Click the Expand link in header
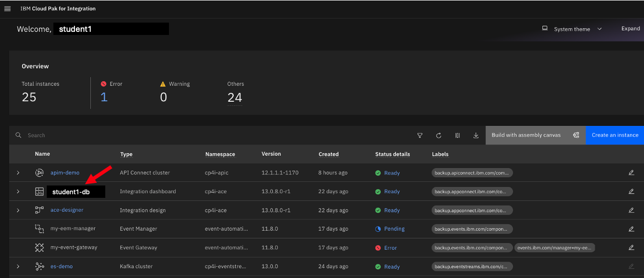The width and height of the screenshot is (644, 278). pos(631,29)
